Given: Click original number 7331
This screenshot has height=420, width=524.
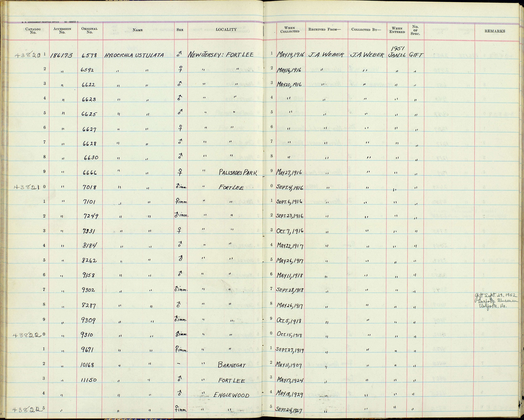Looking at the screenshot, I should click(89, 231).
